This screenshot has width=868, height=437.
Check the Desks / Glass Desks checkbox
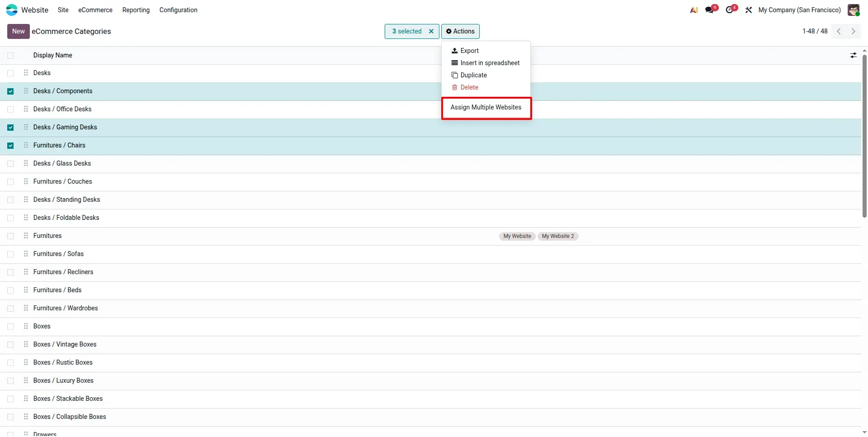coord(10,164)
